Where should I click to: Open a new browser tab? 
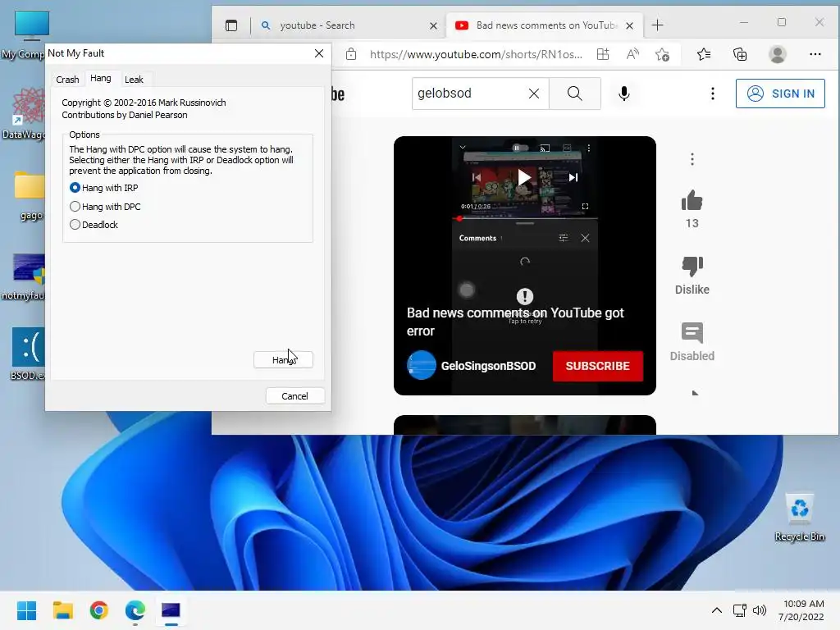click(x=657, y=25)
